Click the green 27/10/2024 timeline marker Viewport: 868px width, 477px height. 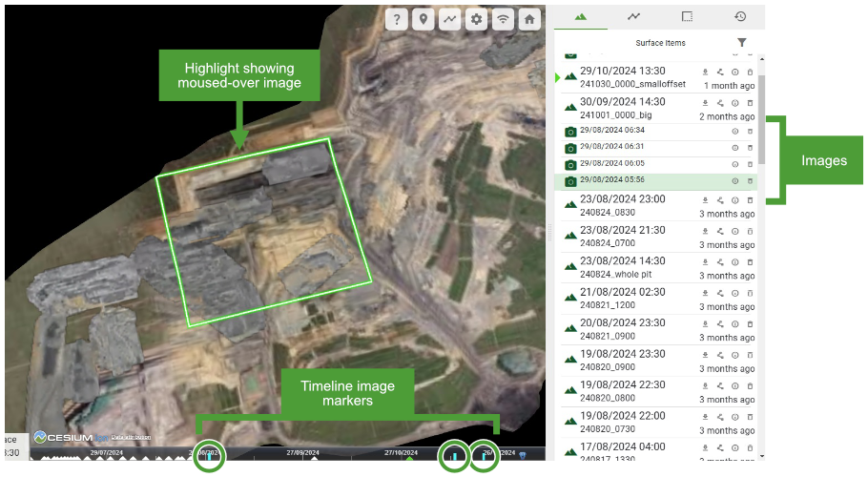(x=409, y=458)
